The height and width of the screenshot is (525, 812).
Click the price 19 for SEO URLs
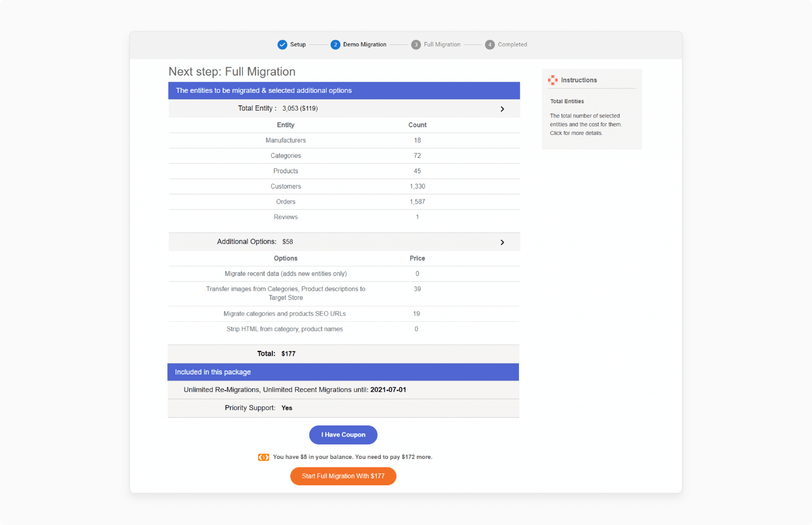tap(416, 314)
